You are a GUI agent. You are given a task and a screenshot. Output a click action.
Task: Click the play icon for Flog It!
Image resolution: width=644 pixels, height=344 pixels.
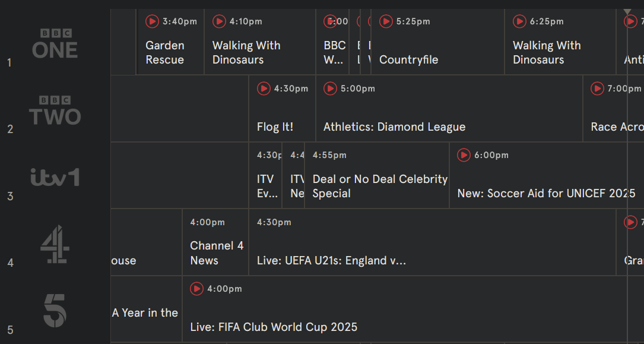(x=264, y=89)
